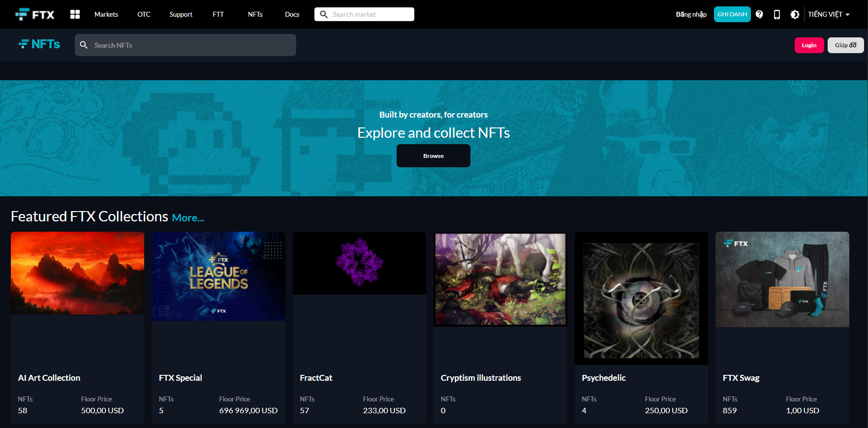The height and width of the screenshot is (428, 868).
Task: Open the OTC menu item
Action: [144, 14]
